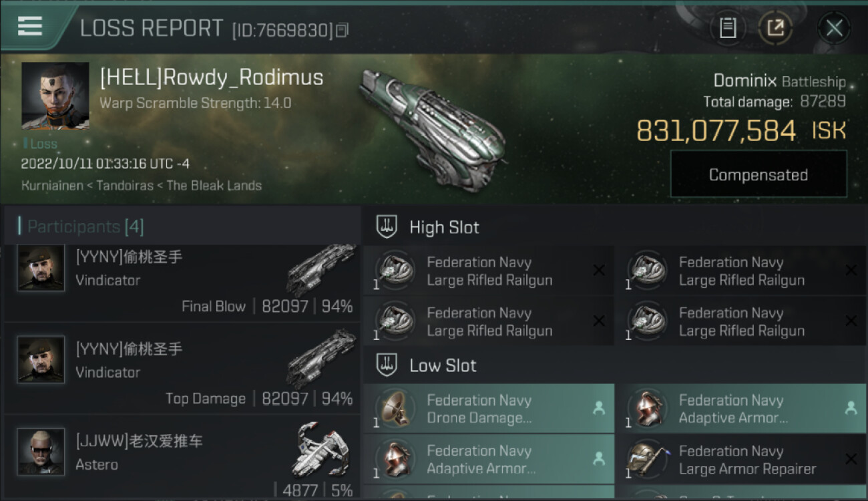Open the hamburger menu icon
Screen dimensions: 868x501
(30, 26)
